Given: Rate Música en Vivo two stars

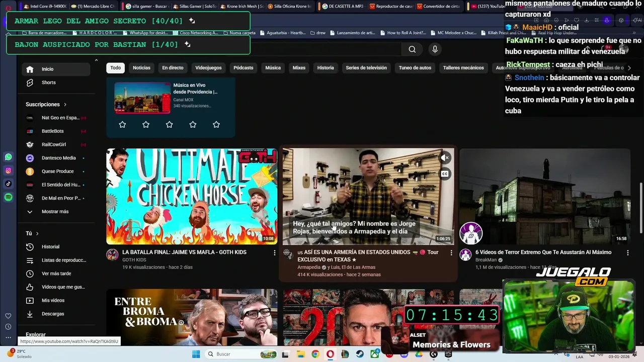Looking at the screenshot, I should [x=146, y=124].
